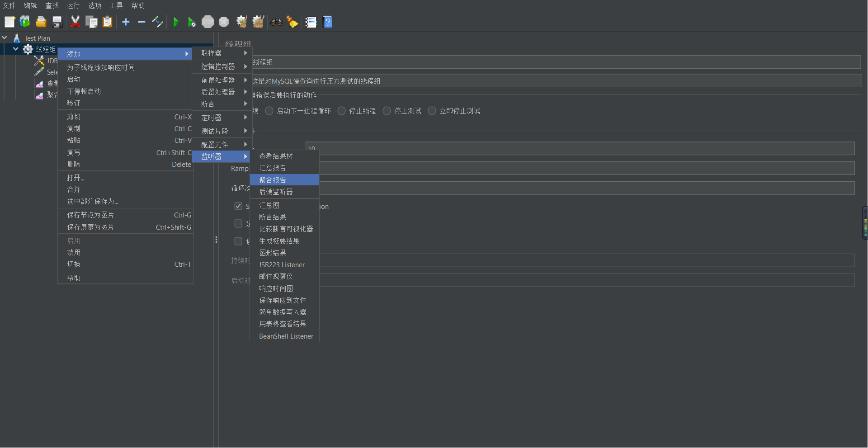Screen dimensions: 868x448
Task: Click the comment field about MySQL慢查询
Action: [x=556, y=81]
